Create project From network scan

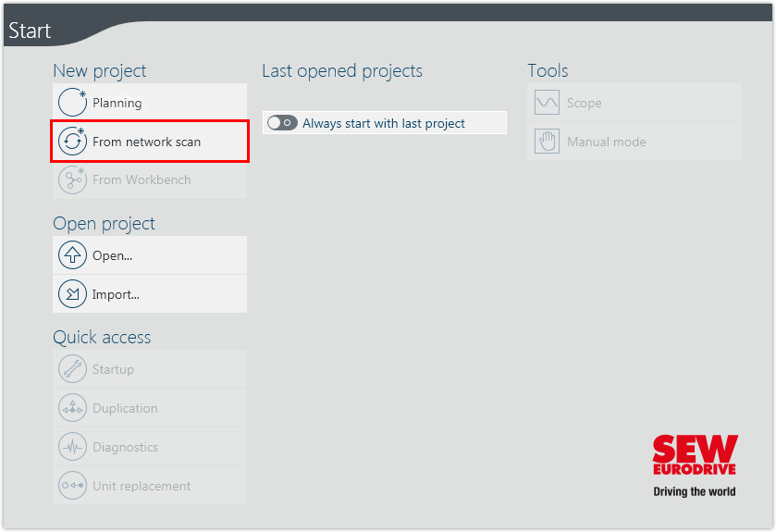point(146,142)
